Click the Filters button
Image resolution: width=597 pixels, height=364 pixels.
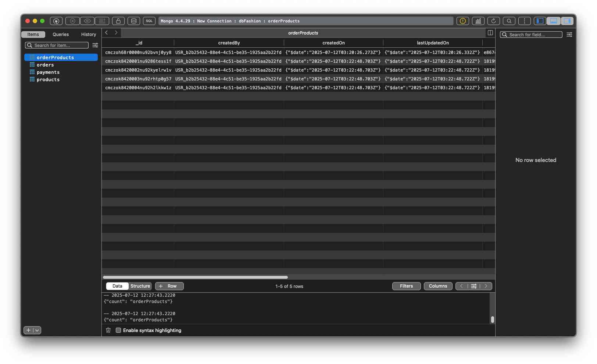tap(406, 286)
